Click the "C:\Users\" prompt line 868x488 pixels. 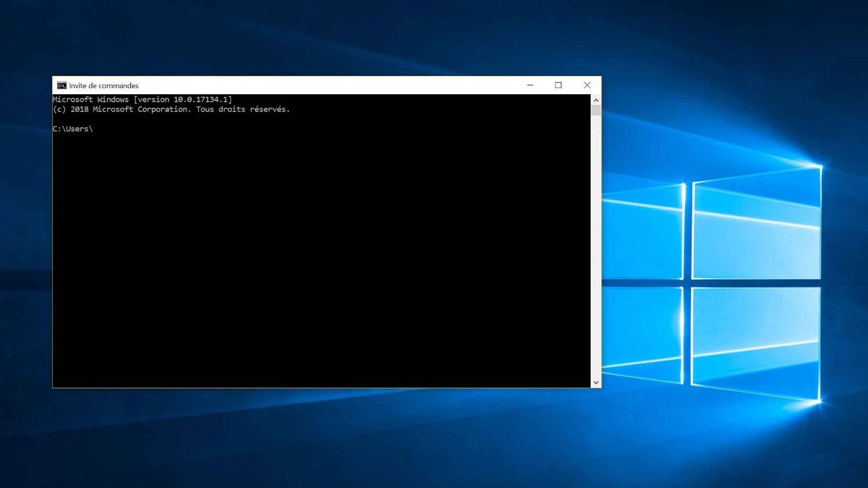coord(73,129)
